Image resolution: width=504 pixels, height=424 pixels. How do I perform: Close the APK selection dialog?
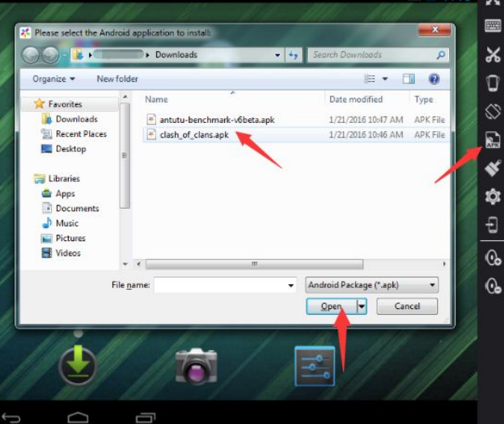[434, 30]
